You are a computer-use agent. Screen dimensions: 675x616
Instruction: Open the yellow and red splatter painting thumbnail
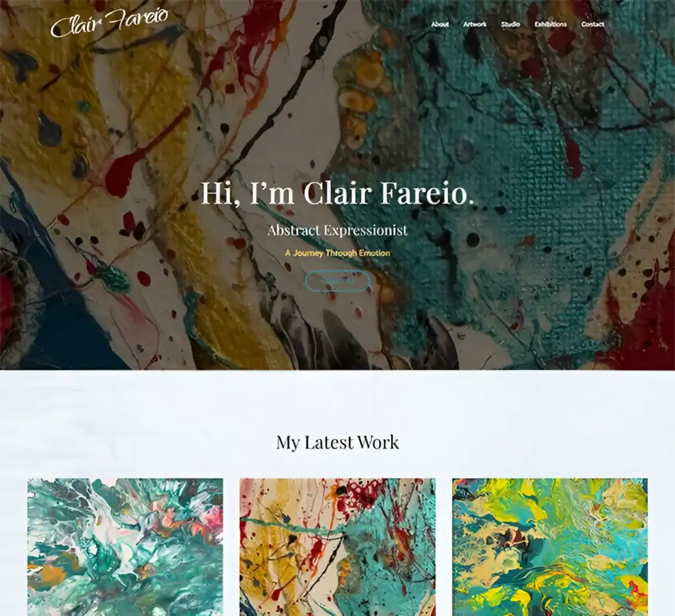click(x=337, y=547)
